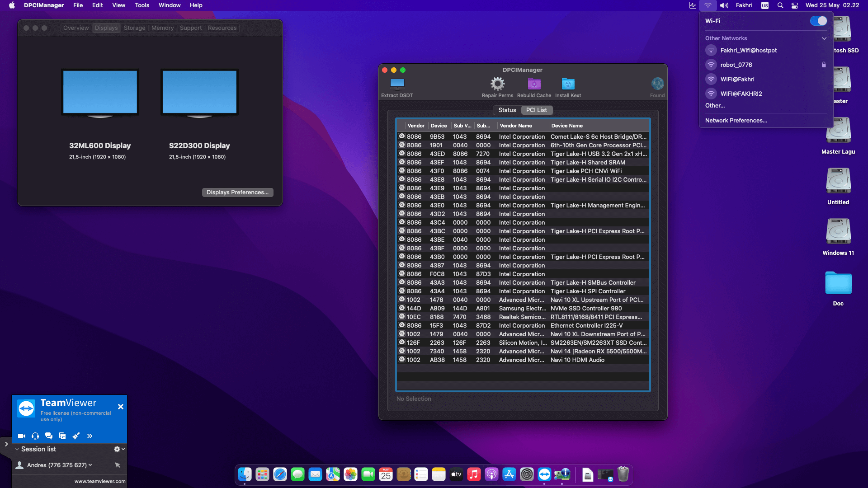Collapse the Other Networks section
Image resolution: width=868 pixels, height=488 pixels.
(x=824, y=38)
